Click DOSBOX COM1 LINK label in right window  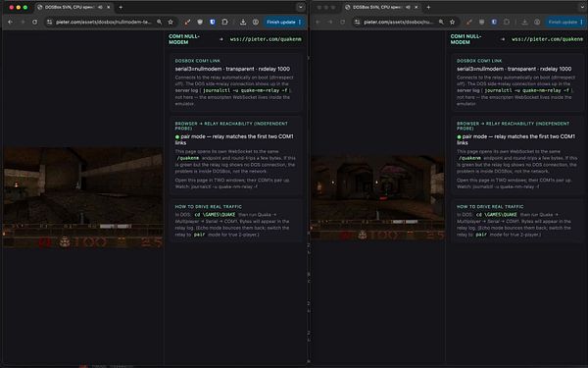click(x=479, y=61)
